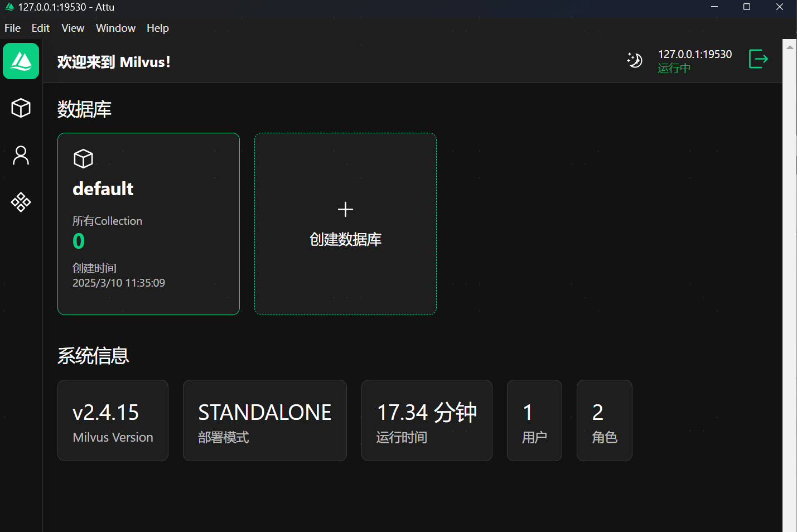This screenshot has height=532, width=797.
Task: Click the STANDALONE 部署模式 card
Action: click(265, 420)
